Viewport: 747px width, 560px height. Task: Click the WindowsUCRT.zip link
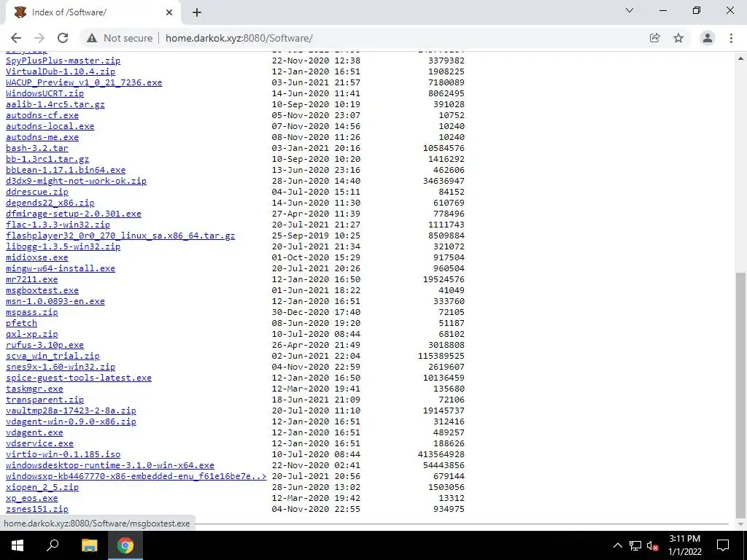click(44, 93)
